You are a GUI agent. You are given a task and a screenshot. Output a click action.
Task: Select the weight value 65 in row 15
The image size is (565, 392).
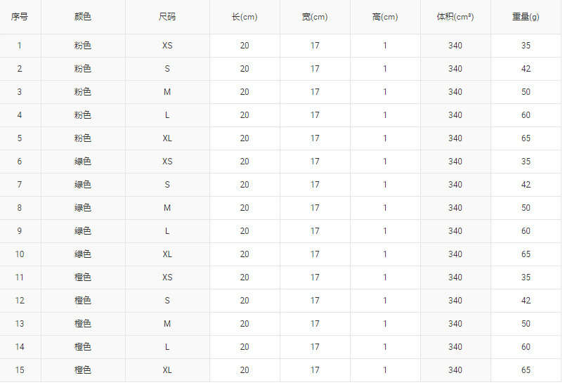pos(526,370)
